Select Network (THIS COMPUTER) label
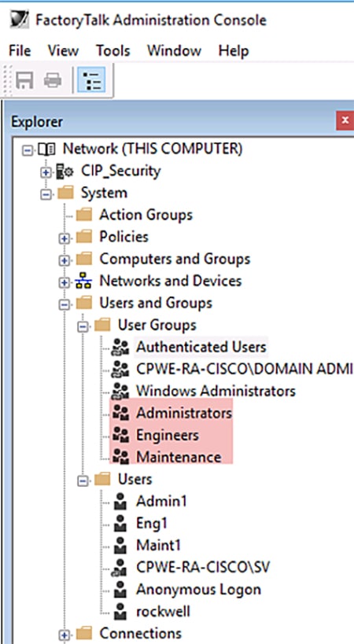Image resolution: width=354 pixels, height=644 pixels. [153, 149]
